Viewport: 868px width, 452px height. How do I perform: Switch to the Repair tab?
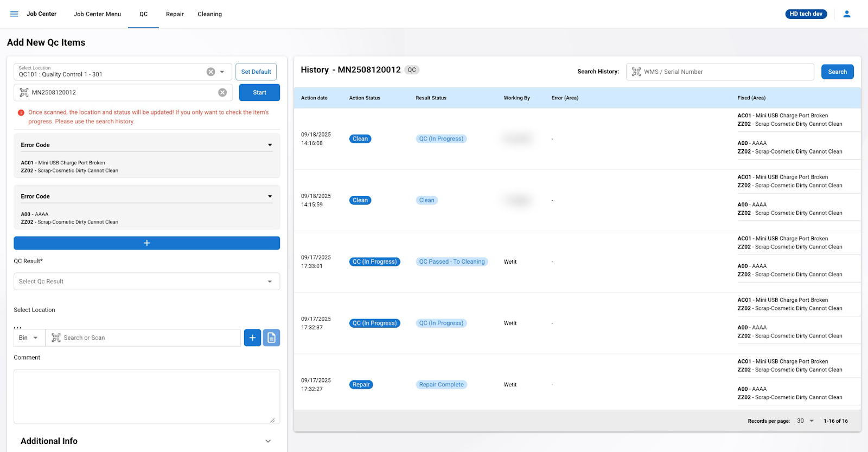tap(175, 14)
